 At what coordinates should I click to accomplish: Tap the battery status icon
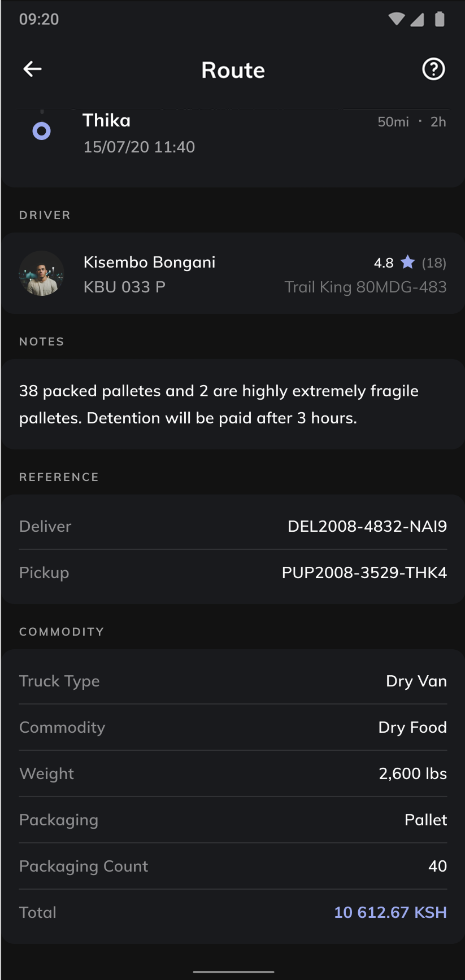tap(440, 19)
